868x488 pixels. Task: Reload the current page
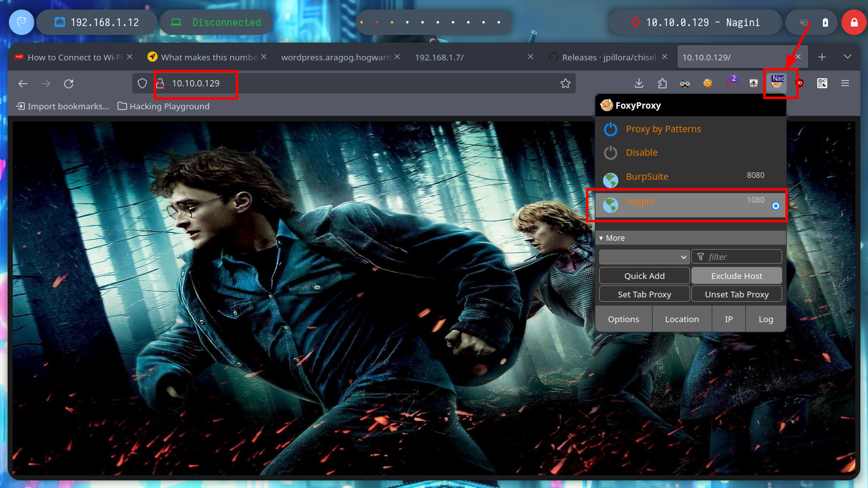point(69,83)
